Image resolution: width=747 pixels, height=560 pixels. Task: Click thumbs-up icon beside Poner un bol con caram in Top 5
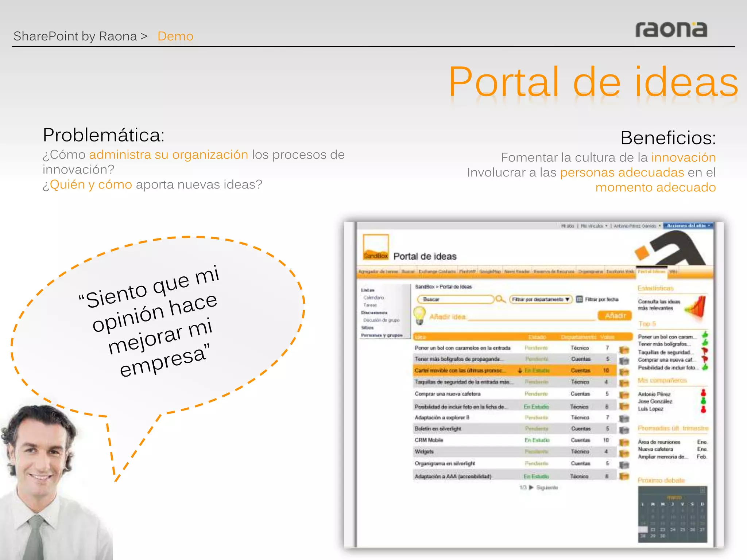[x=705, y=335]
